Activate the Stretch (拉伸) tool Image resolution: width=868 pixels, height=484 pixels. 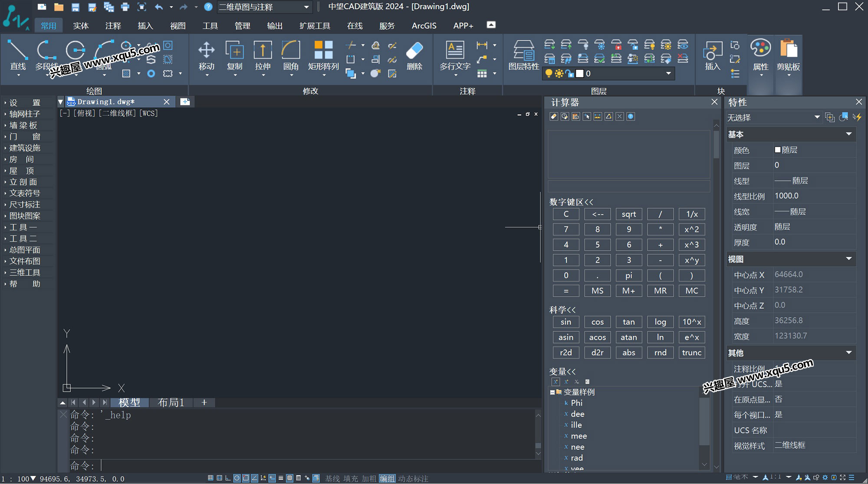point(263,55)
